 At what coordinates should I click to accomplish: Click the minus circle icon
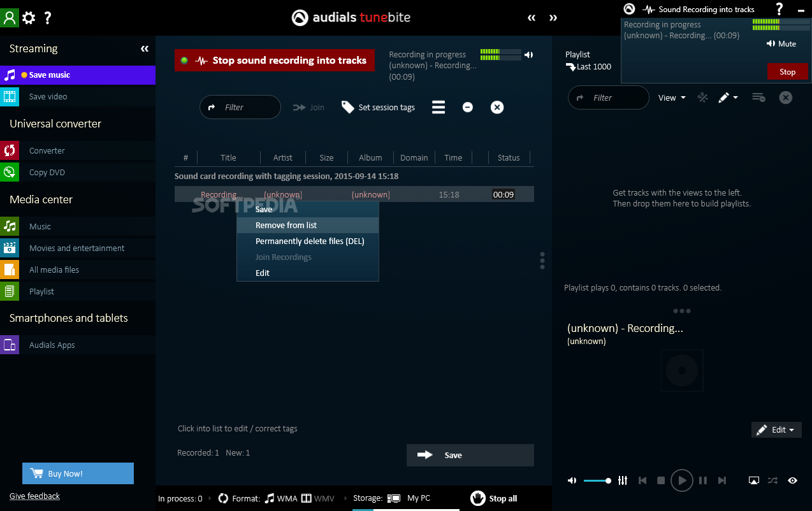tap(468, 107)
